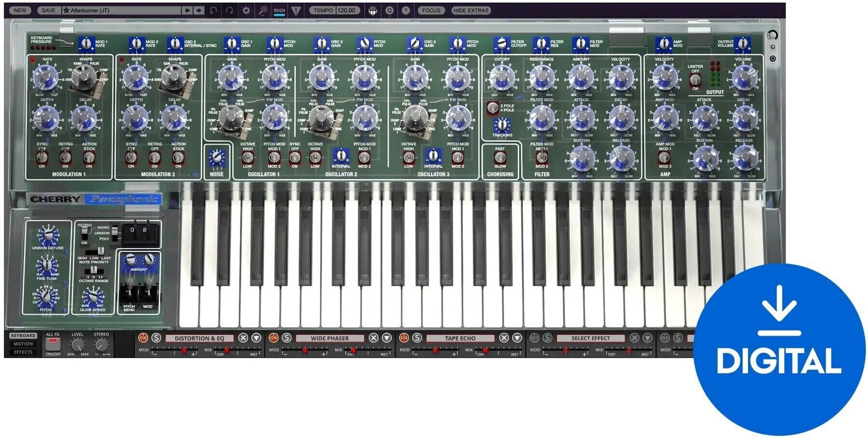This screenshot has height=438, width=868.
Task: Open the Afterburner (JT) preset selector
Action: (x=122, y=10)
